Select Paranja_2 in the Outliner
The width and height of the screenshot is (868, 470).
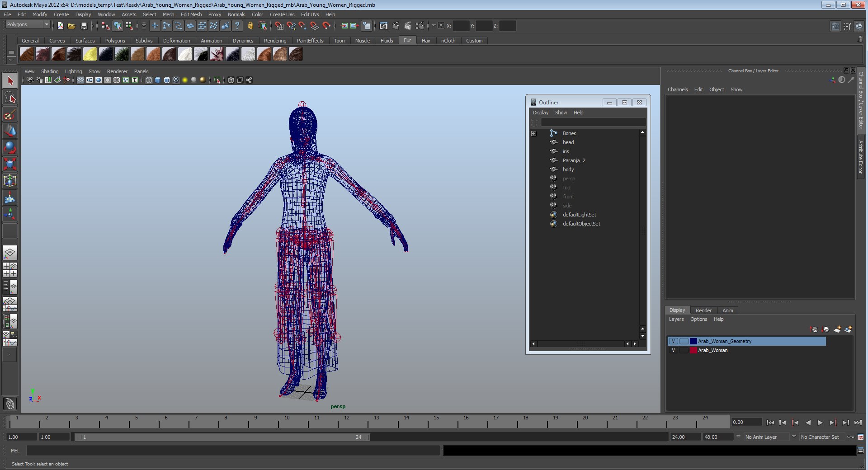pos(574,160)
